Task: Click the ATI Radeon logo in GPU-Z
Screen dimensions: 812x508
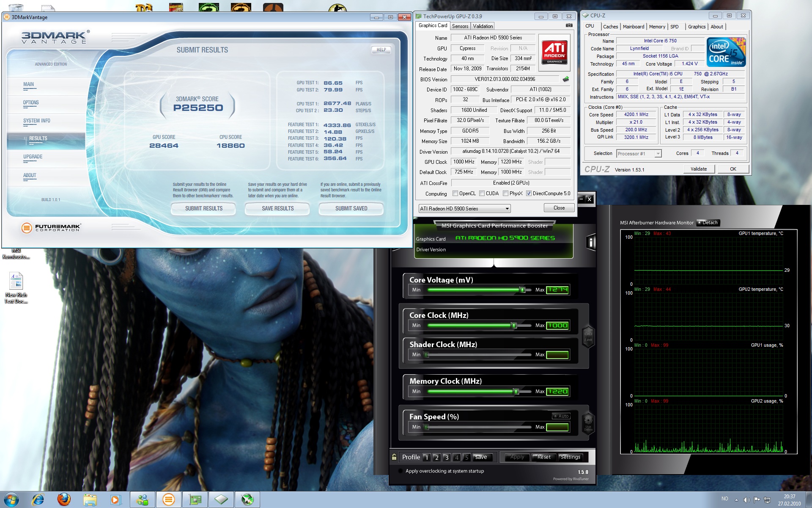Action: (554, 53)
